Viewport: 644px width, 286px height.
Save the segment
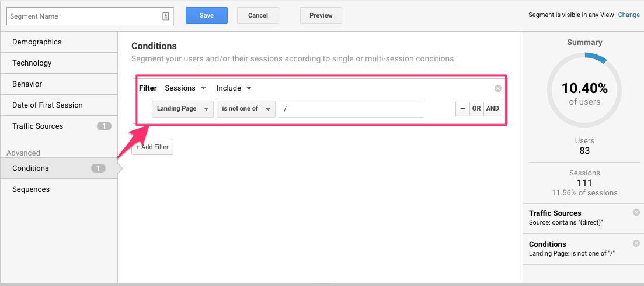[206, 16]
